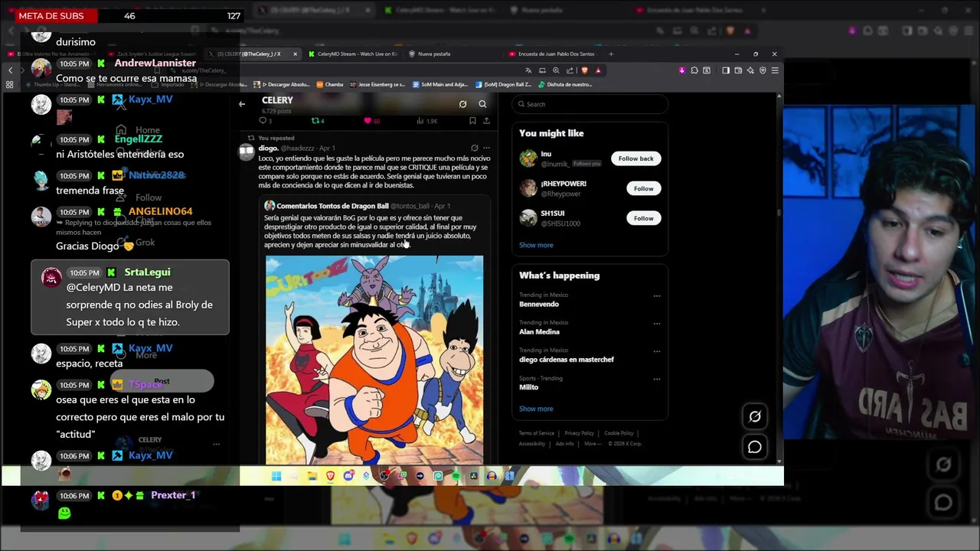The width and height of the screenshot is (980, 551).
Task: Open Windows Start button on taskbar
Action: (x=276, y=476)
